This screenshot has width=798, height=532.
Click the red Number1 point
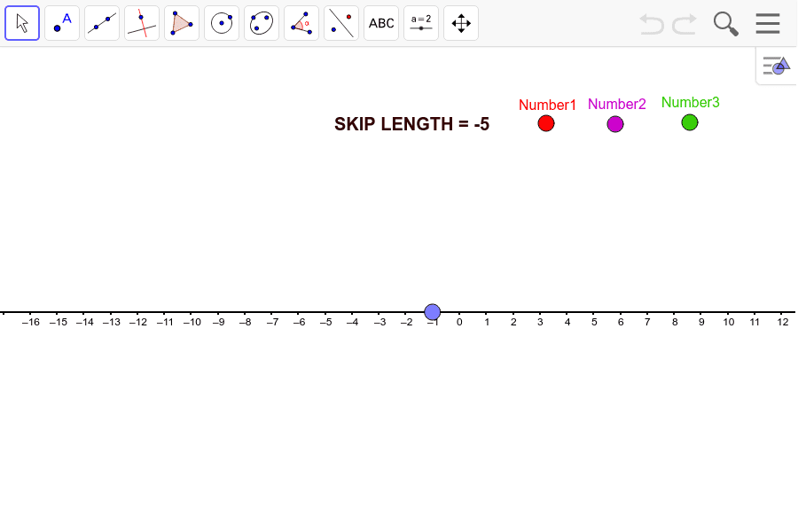[546, 123]
